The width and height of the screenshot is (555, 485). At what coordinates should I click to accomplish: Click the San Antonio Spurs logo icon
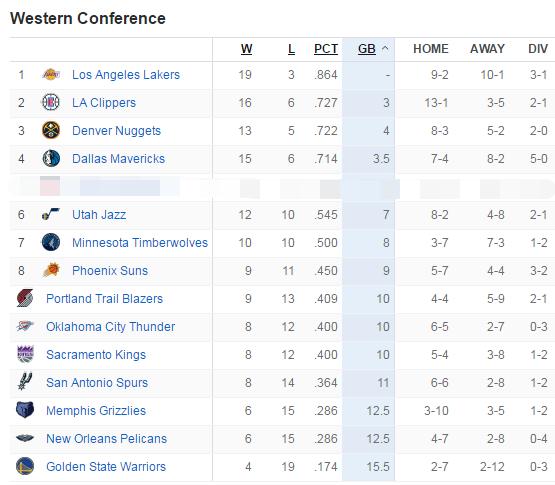click(25, 382)
